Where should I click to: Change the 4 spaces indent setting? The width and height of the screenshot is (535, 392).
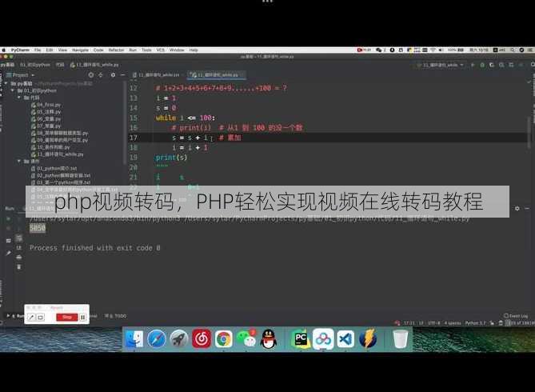(453, 323)
